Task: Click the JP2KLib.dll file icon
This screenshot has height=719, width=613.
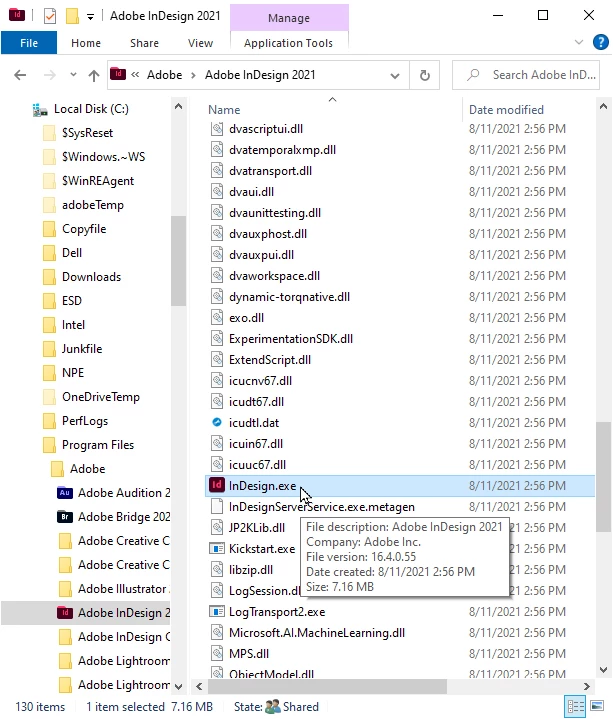Action: pos(217,527)
